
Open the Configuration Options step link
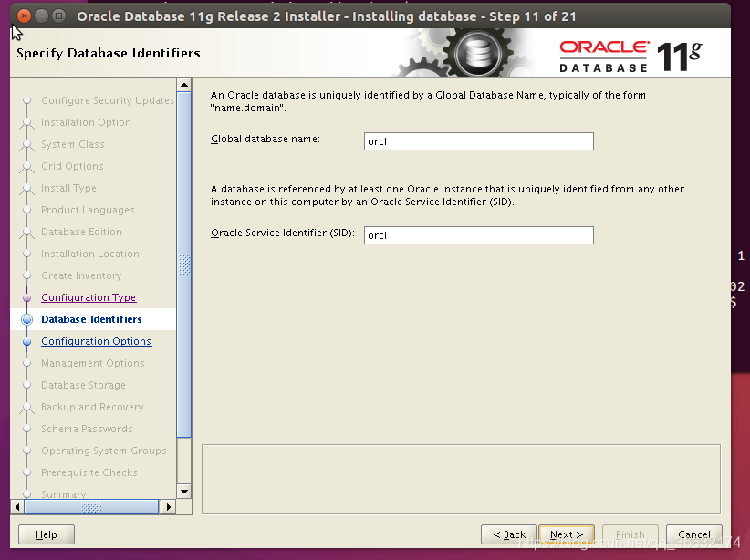point(96,341)
